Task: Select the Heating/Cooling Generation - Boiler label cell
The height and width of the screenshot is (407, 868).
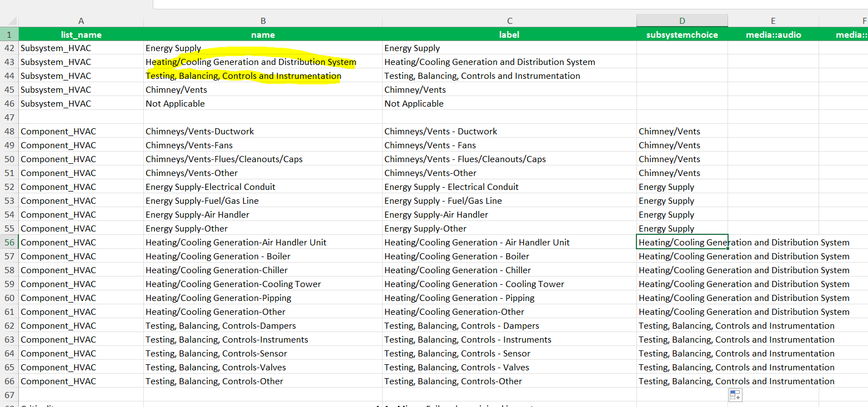Action: click(x=456, y=256)
